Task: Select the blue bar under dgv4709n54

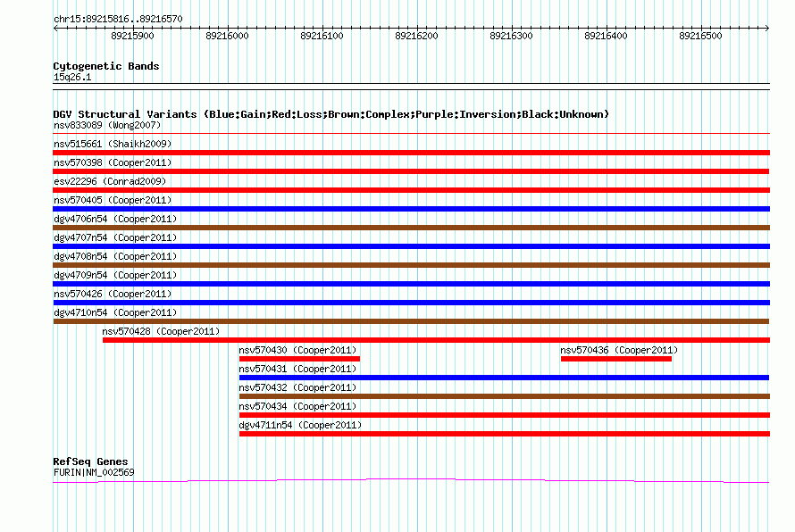Action: point(411,284)
